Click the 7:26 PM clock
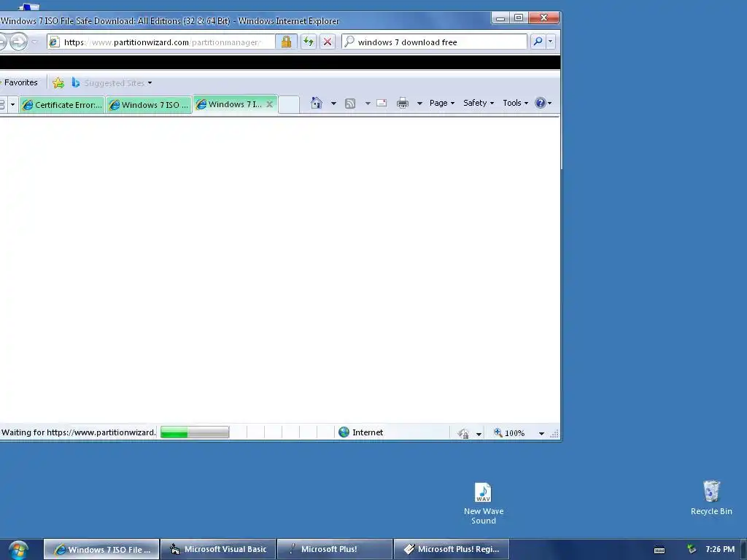This screenshot has width=747, height=560. 720,550
